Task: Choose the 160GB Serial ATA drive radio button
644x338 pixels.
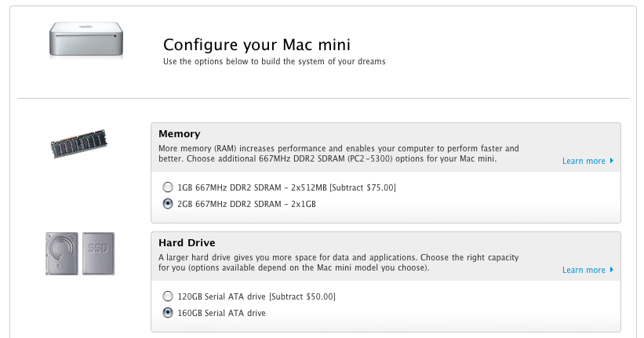Action: [168, 313]
